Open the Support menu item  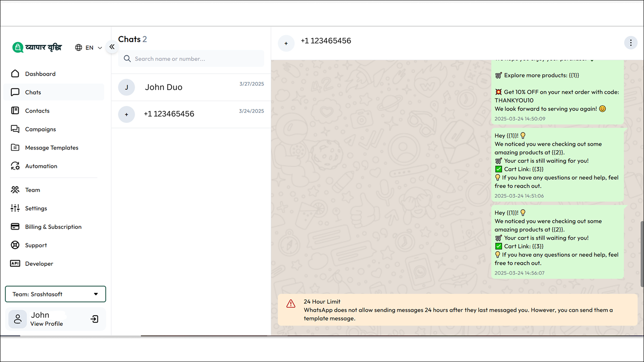(36, 245)
